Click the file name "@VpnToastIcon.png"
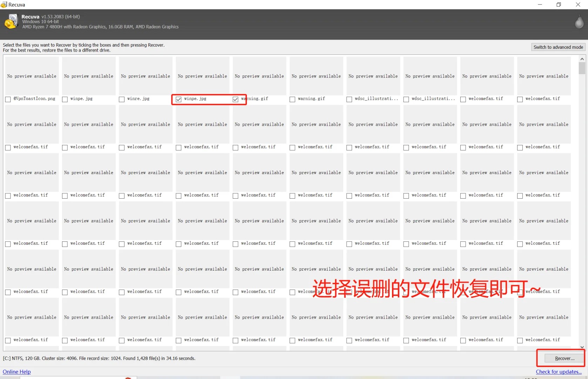 click(x=34, y=99)
